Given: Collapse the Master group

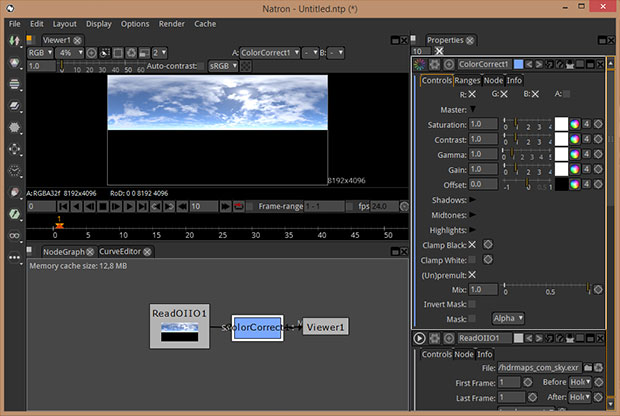Looking at the screenshot, I should 473,109.
